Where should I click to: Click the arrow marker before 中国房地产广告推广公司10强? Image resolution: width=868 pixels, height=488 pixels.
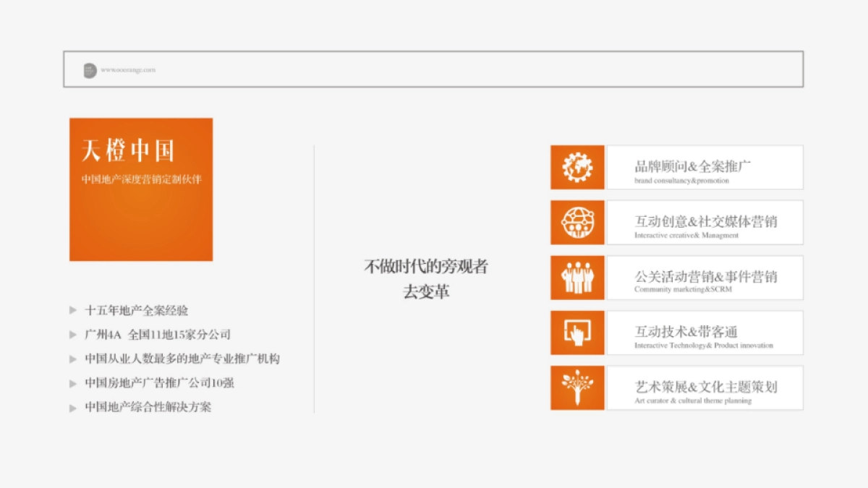(x=72, y=383)
